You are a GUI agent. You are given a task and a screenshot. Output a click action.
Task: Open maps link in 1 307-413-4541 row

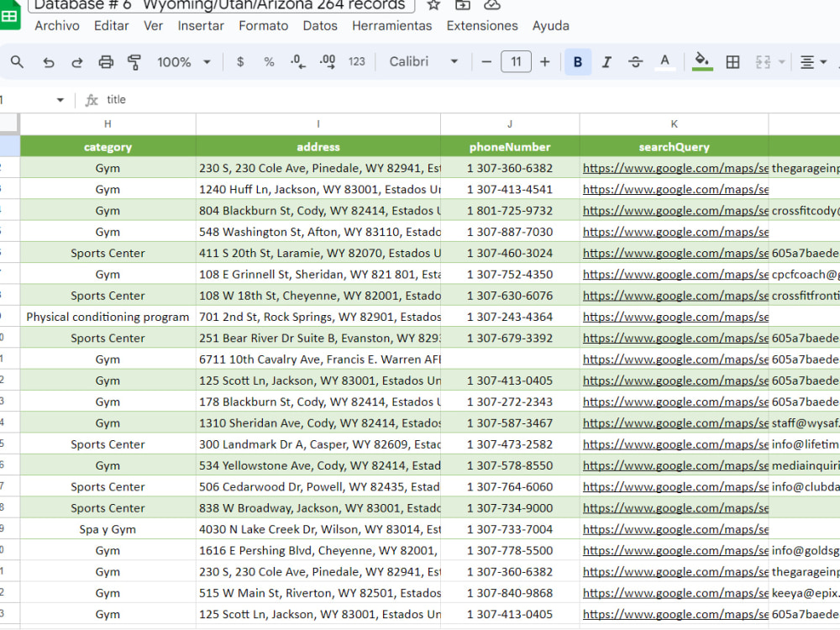pyautogui.click(x=675, y=190)
